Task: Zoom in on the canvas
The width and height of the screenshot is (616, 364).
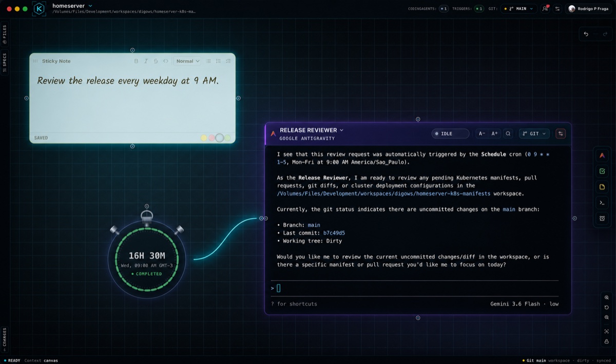Action: (x=607, y=297)
